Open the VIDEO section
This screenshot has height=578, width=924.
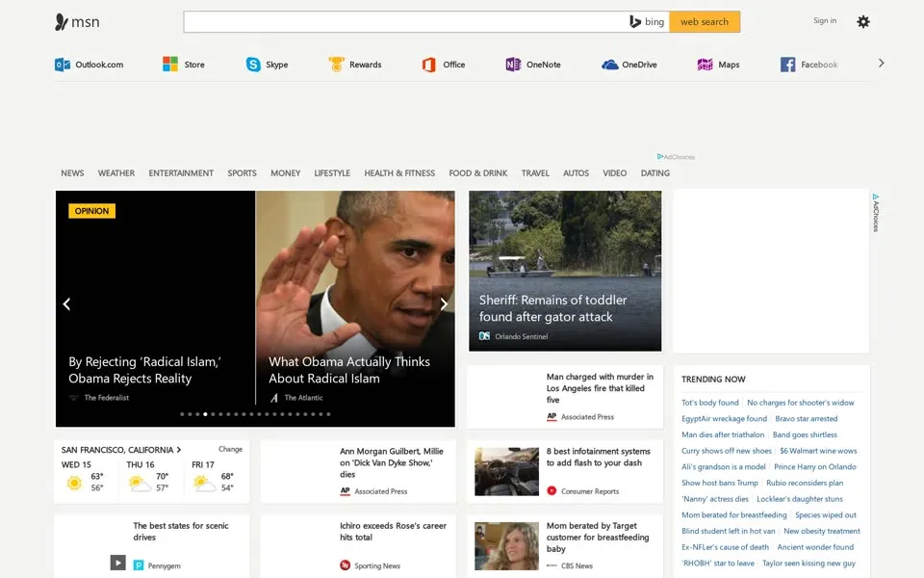coord(615,172)
